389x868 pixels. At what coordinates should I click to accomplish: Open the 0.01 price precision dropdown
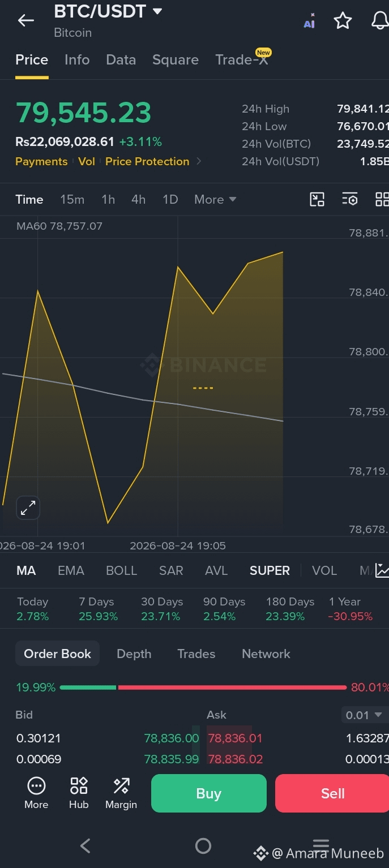(365, 715)
